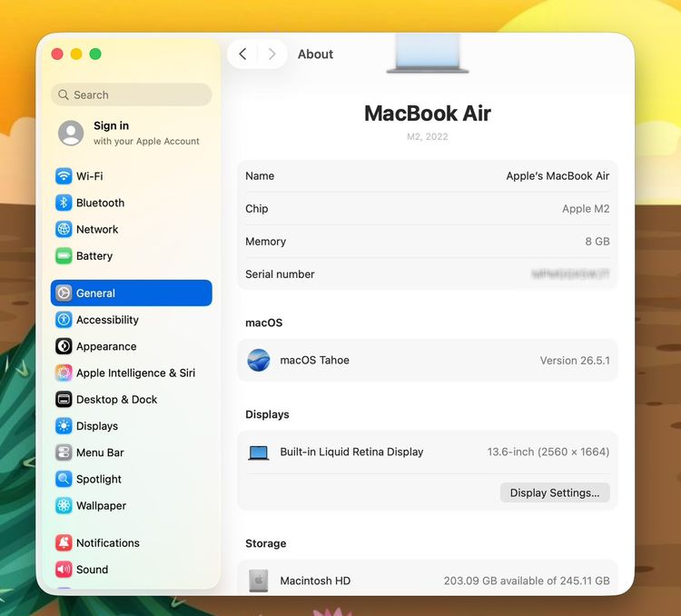Select Bluetooth in the sidebar

[131, 203]
